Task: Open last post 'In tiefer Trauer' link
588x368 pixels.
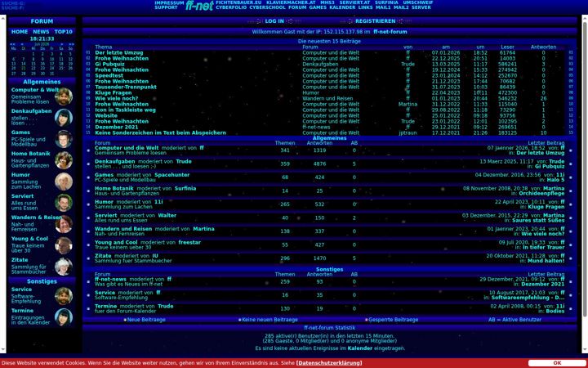Action: (x=544, y=248)
